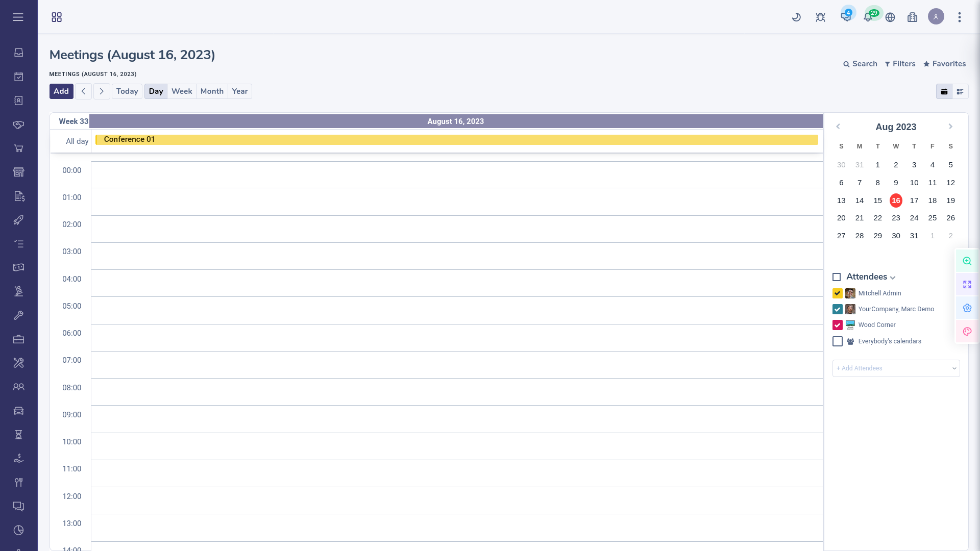Open the Conference 01 all-day event
The image size is (980, 551).
pyautogui.click(x=457, y=139)
